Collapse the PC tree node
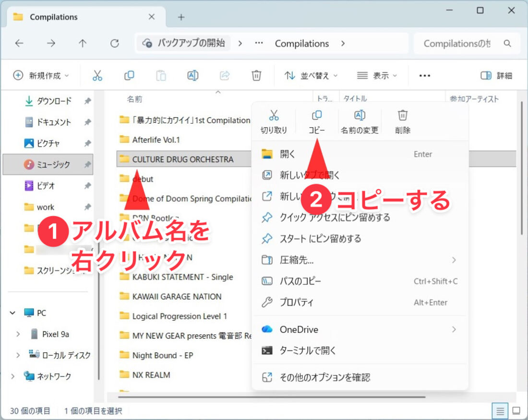 [x=12, y=313]
